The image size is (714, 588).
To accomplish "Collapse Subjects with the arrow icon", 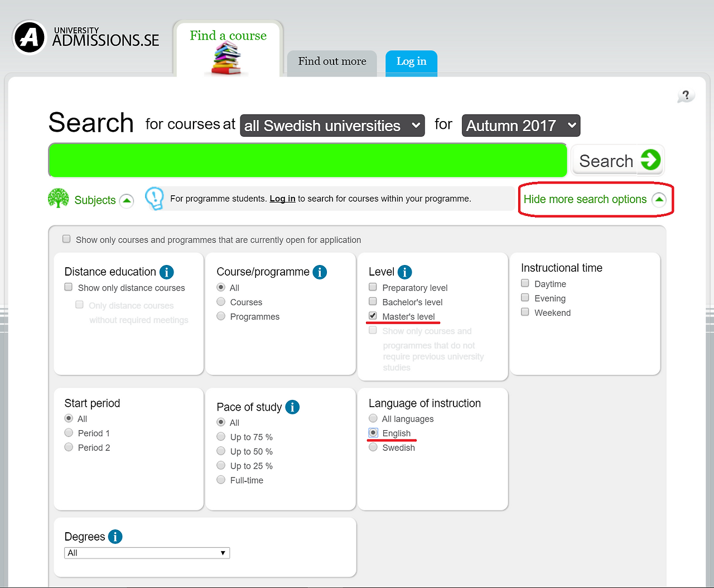I will coord(127,200).
